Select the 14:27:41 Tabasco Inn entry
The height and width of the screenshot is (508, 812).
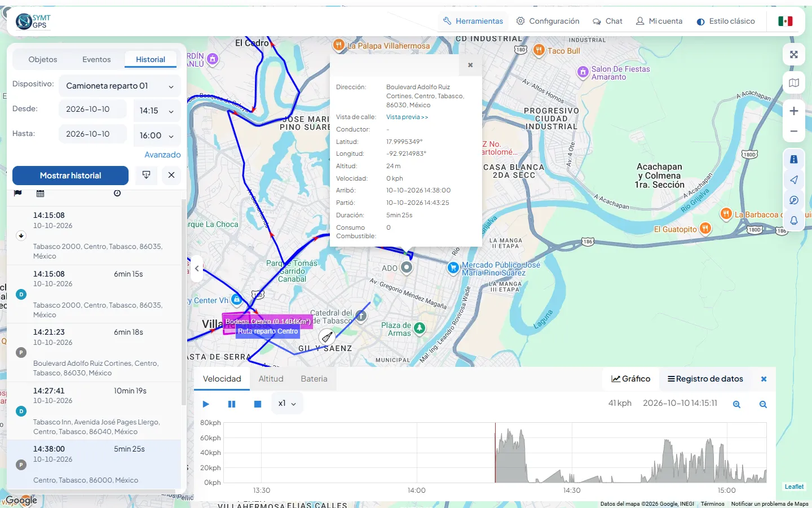[x=94, y=411]
